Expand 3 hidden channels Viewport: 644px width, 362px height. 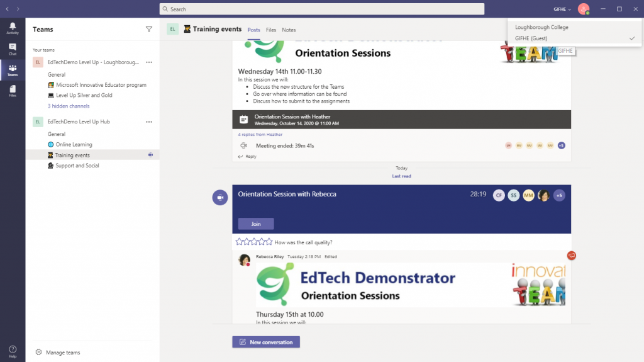coord(69,106)
